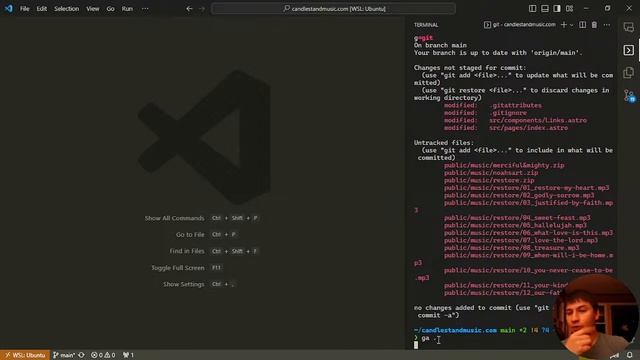Select Terminal icon in right activity bar
Image resolution: width=640 pixels, height=360 pixels.
tap(629, 50)
